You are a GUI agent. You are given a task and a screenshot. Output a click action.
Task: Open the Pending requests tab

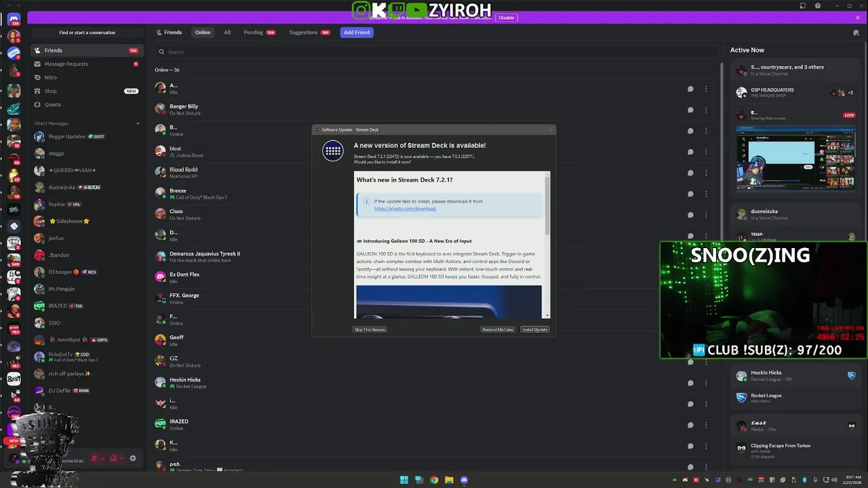(x=260, y=33)
